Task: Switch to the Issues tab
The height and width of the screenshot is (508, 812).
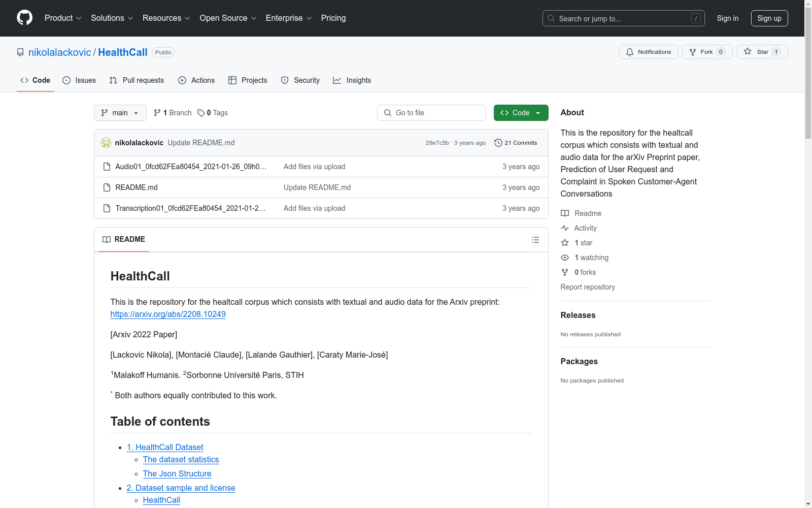Action: click(x=79, y=80)
